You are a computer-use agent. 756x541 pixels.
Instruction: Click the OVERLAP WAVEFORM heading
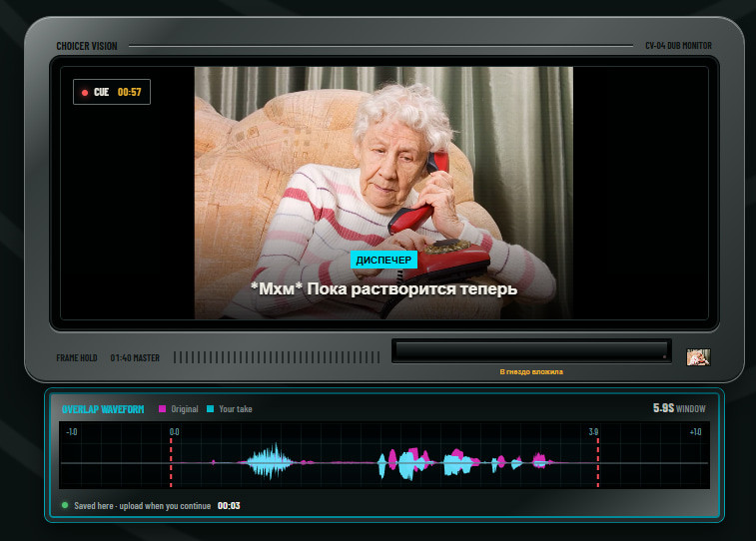pos(103,409)
